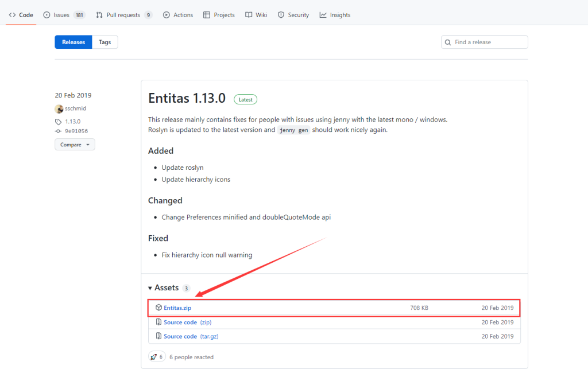Screen dimensions: 588x377
Task: Click the Fixed heading
Action: click(x=158, y=238)
